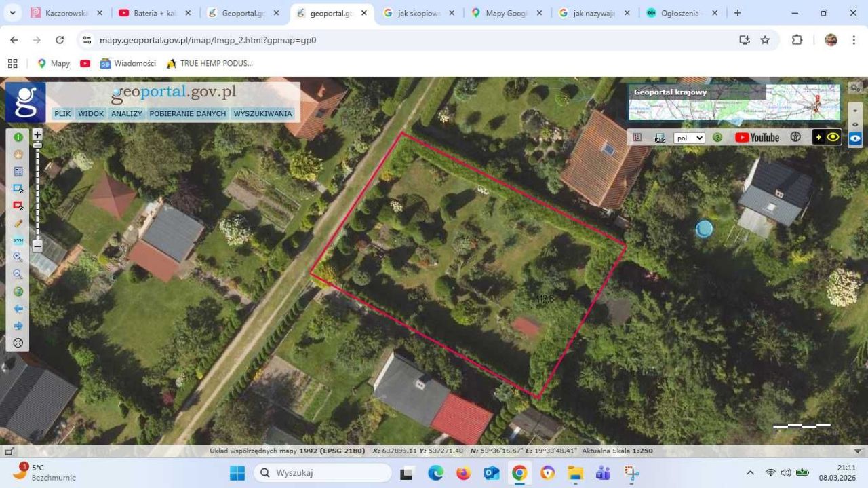Select the green info identify tool

pyautogui.click(x=18, y=137)
